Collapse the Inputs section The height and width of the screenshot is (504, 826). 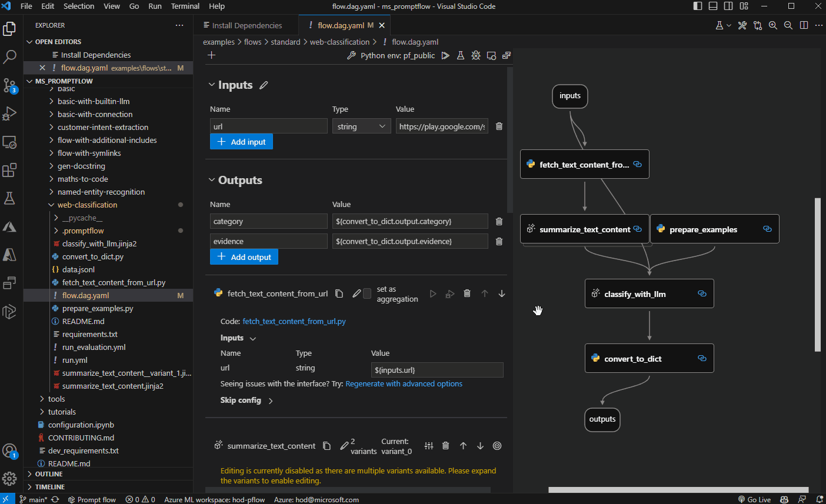pos(212,85)
